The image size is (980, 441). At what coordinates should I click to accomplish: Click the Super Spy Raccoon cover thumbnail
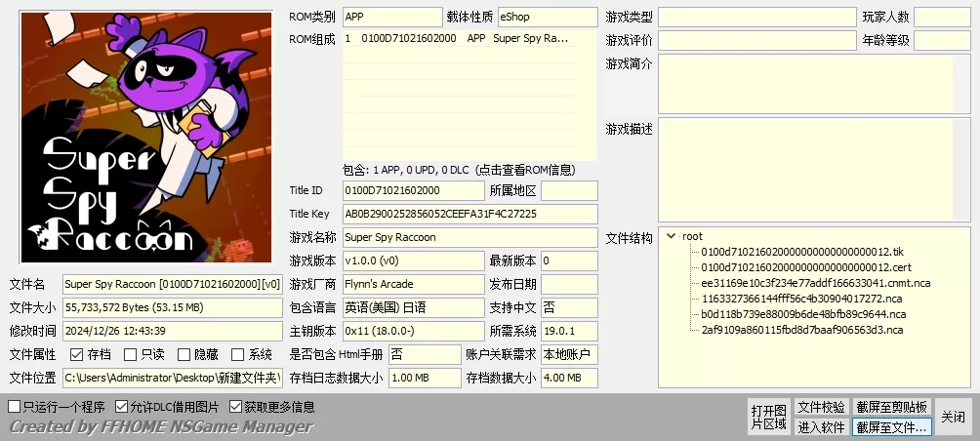[x=146, y=138]
